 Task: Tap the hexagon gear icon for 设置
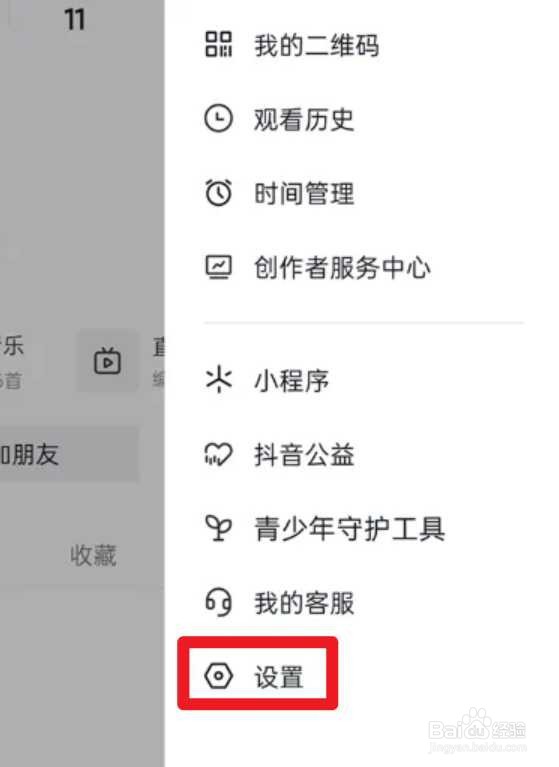(x=218, y=676)
